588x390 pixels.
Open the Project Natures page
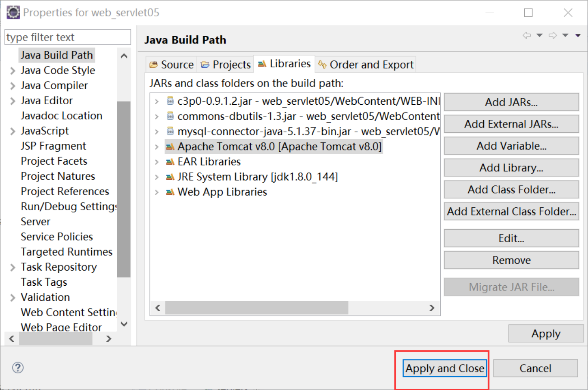58,176
